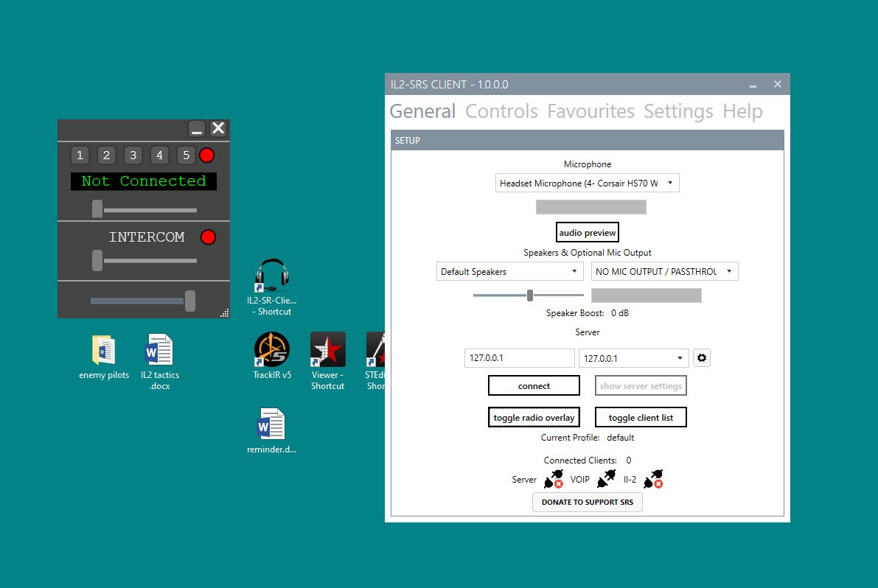
Task: Switch to the Controls tab
Action: tap(501, 111)
